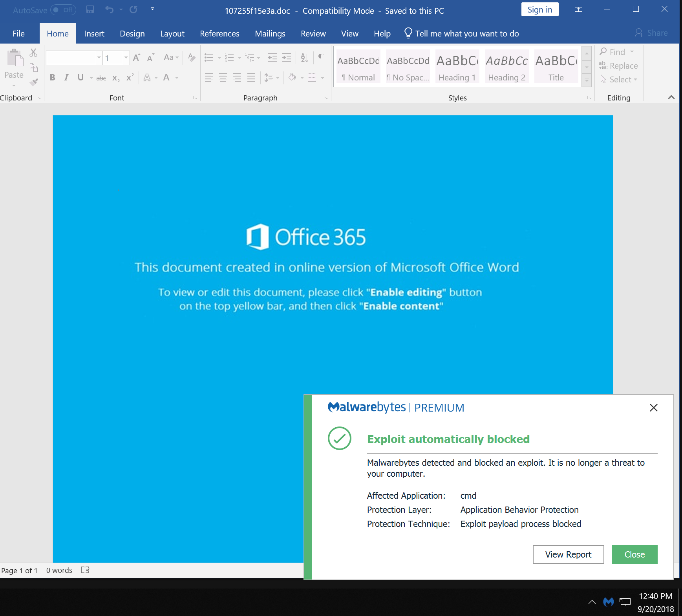Click the Cut scissors icon

(33, 53)
